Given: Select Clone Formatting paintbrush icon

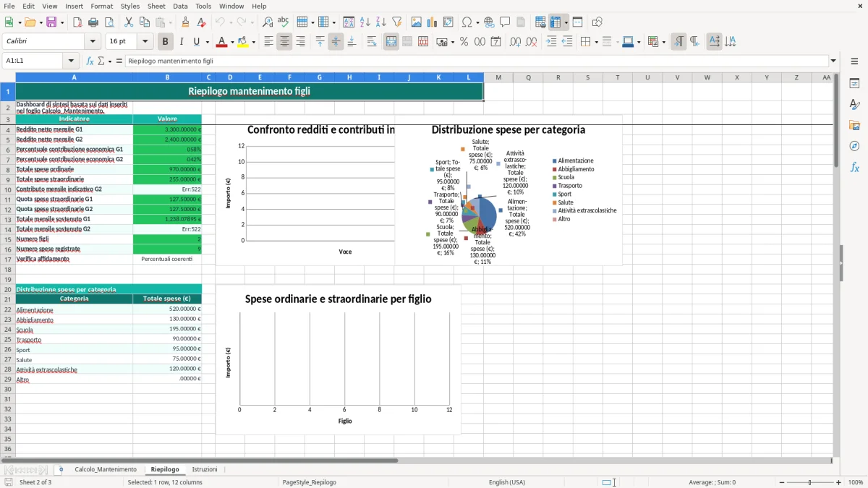Looking at the screenshot, I should pos(185,22).
